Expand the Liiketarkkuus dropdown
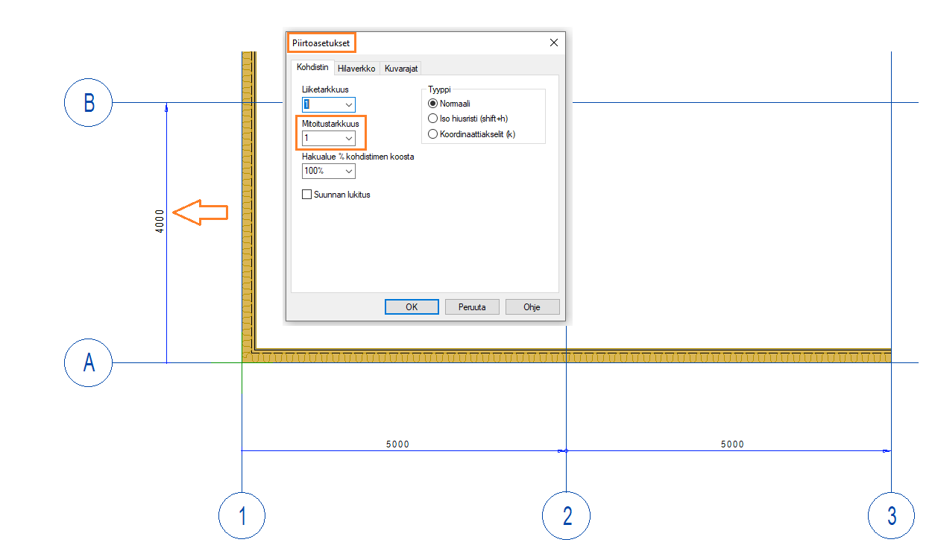 coord(348,105)
